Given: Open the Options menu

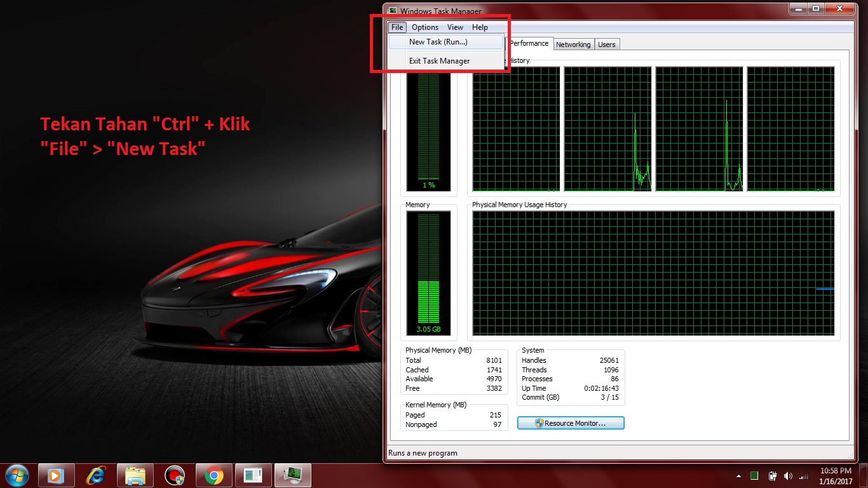Looking at the screenshot, I should point(425,27).
